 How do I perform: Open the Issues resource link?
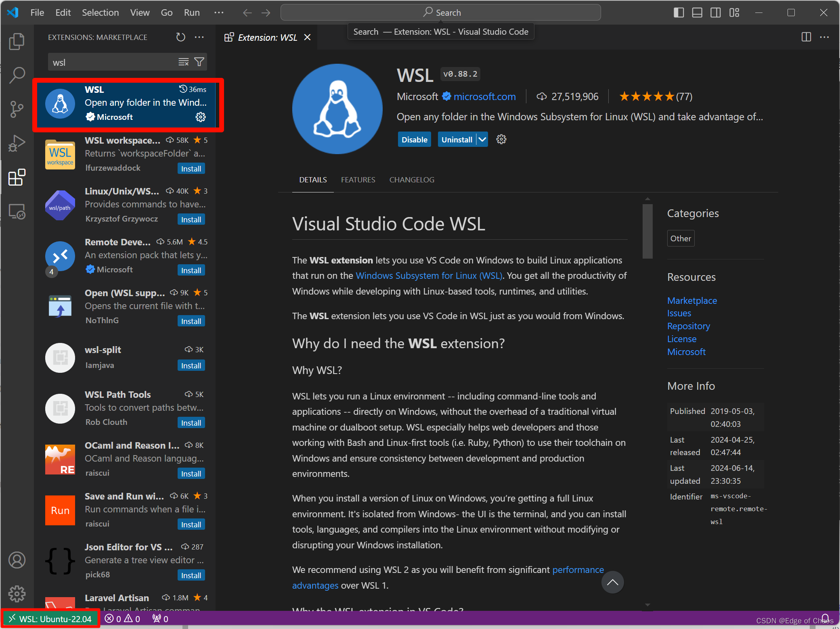(x=679, y=313)
